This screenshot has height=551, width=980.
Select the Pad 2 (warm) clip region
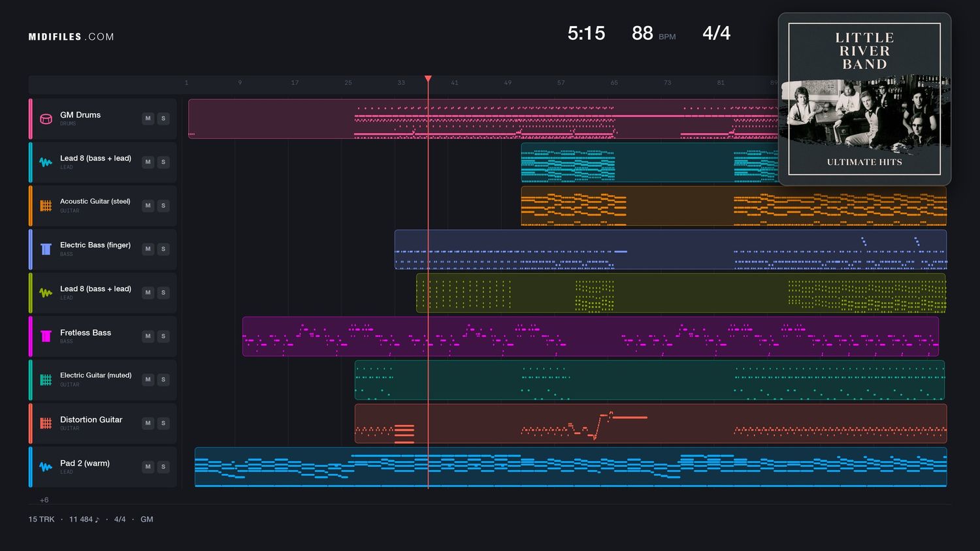(570, 467)
